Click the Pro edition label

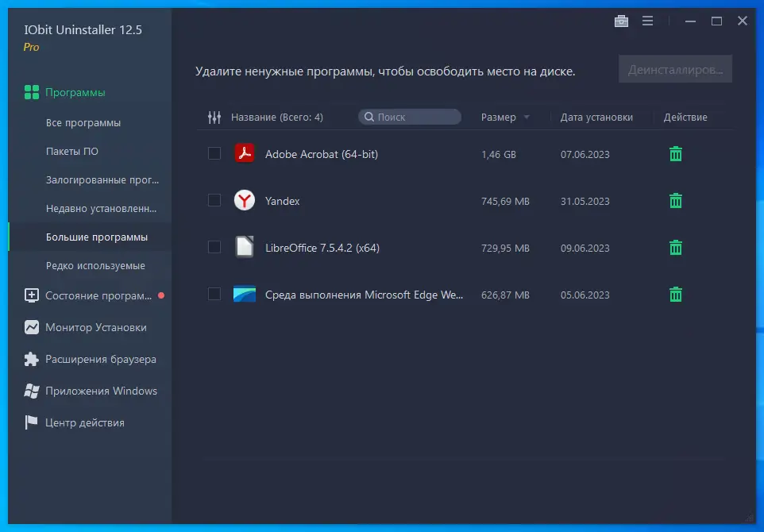[x=31, y=48]
